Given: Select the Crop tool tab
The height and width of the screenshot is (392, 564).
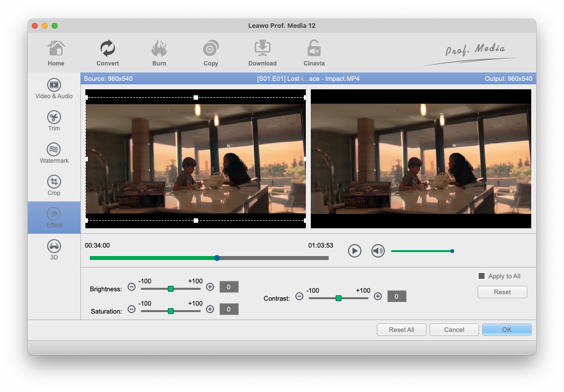Looking at the screenshot, I should (x=54, y=186).
